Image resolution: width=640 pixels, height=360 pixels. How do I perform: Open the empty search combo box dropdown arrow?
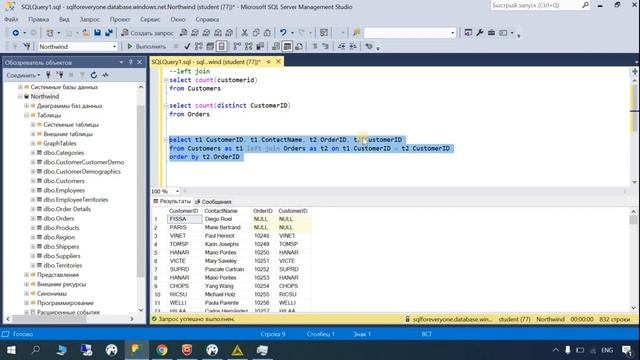(453, 33)
